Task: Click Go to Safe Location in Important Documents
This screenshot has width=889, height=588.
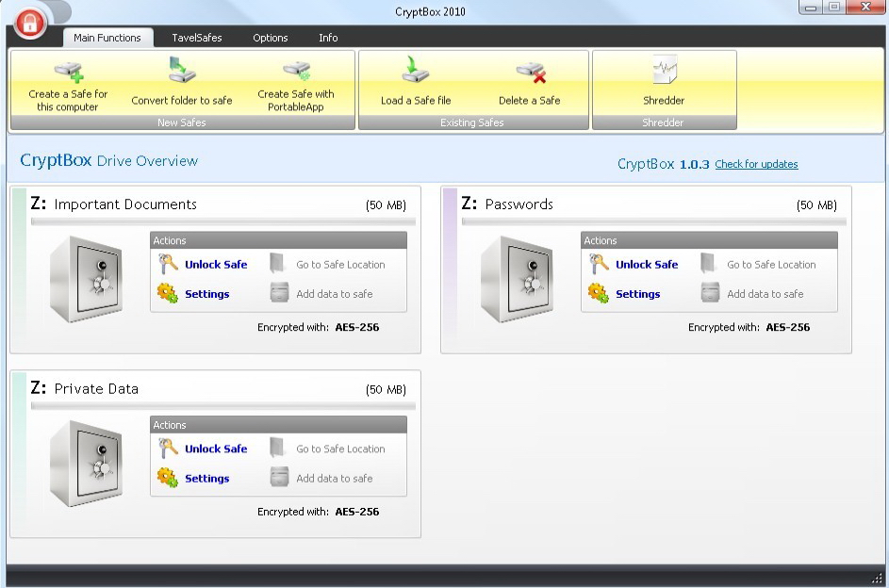Action: click(x=339, y=265)
